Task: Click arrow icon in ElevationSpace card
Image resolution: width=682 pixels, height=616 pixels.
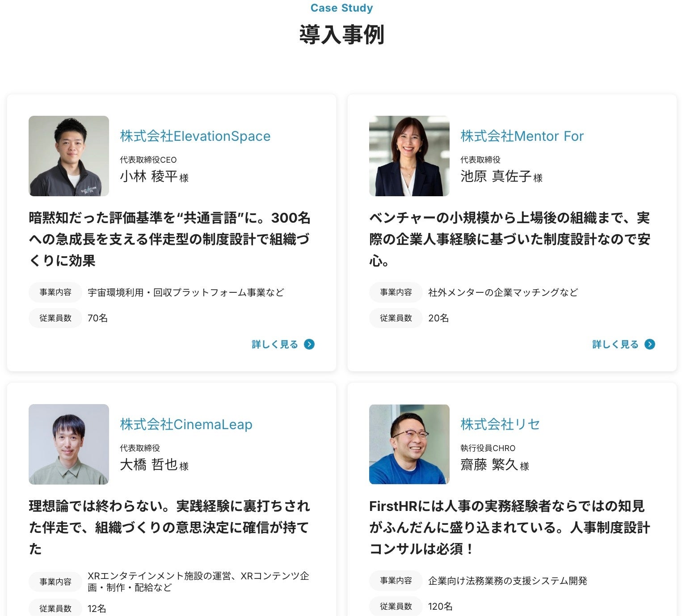Action: tap(309, 344)
